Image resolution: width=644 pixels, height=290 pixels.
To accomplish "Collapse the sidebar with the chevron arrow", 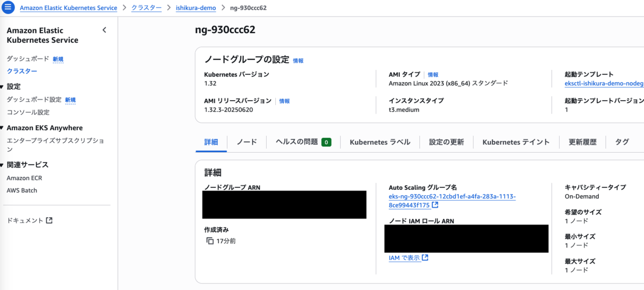I will (x=104, y=30).
